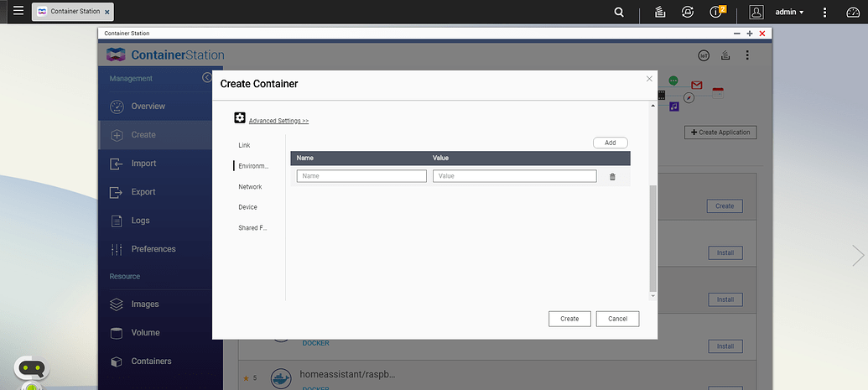This screenshot has height=390, width=868.
Task: Click Cancel button in dialog
Action: pos(618,319)
